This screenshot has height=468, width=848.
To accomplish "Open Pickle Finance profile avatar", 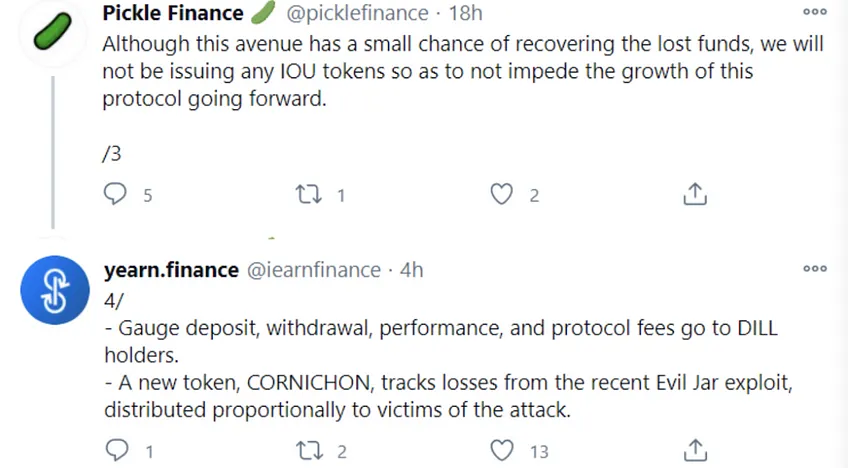I will 52,32.
